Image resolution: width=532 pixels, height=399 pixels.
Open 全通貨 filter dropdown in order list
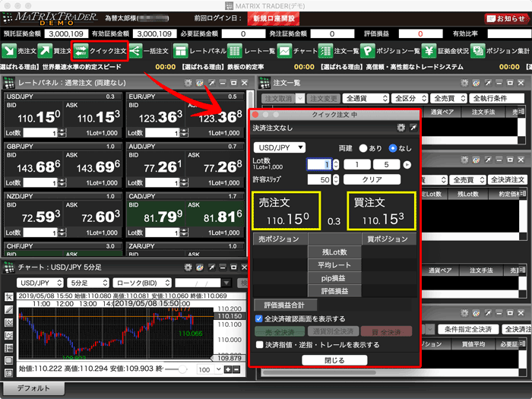pos(366,98)
